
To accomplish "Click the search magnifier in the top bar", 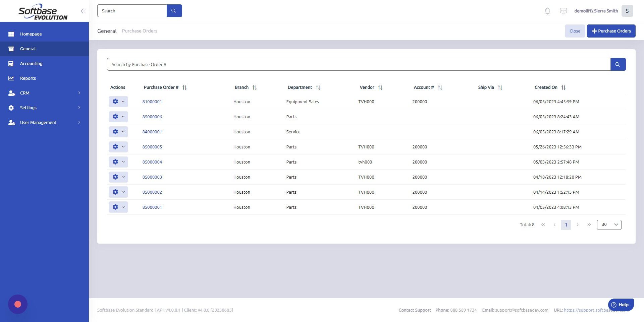I will pos(174,10).
